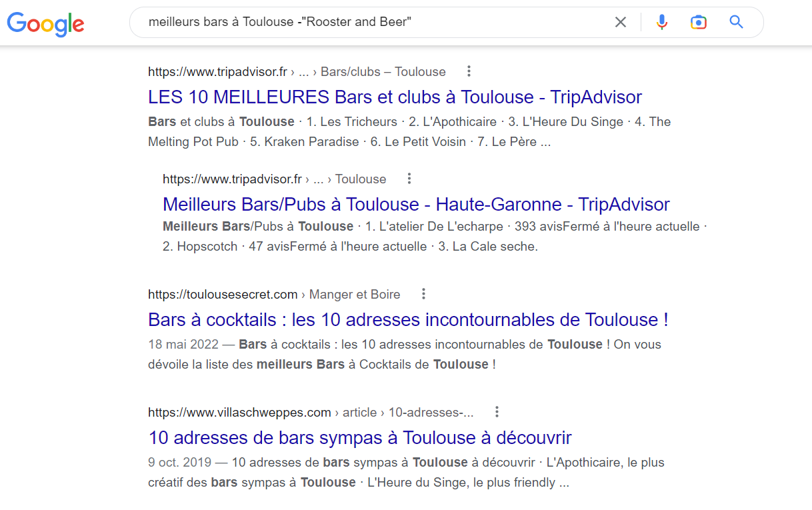812x510 pixels.
Task: Expand the truncated breadcrumb ellipsis on the first result
Action: click(x=304, y=71)
